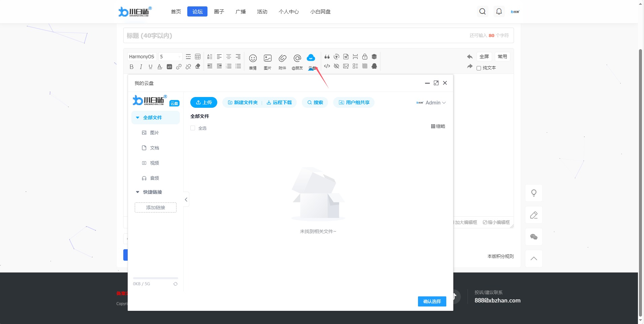Select 图片 in the cloud sidebar
Image resolution: width=644 pixels, height=324 pixels.
tap(154, 133)
